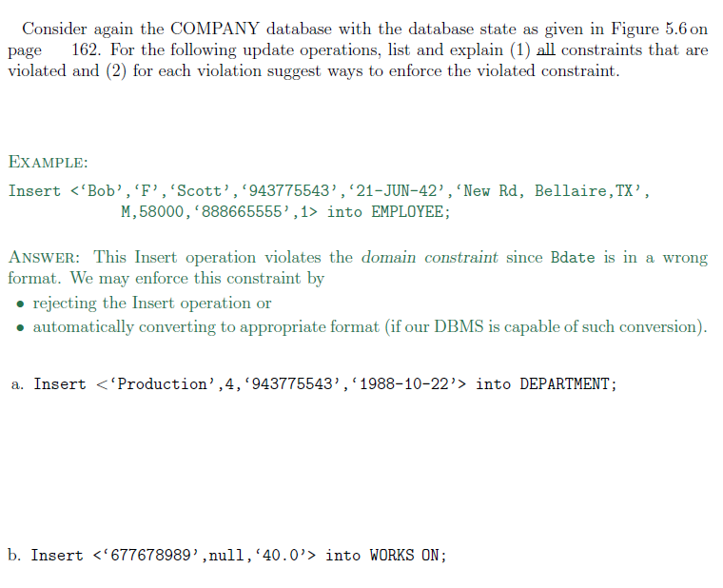Click the "rejecting the Insert operation" bullet

coord(151,304)
